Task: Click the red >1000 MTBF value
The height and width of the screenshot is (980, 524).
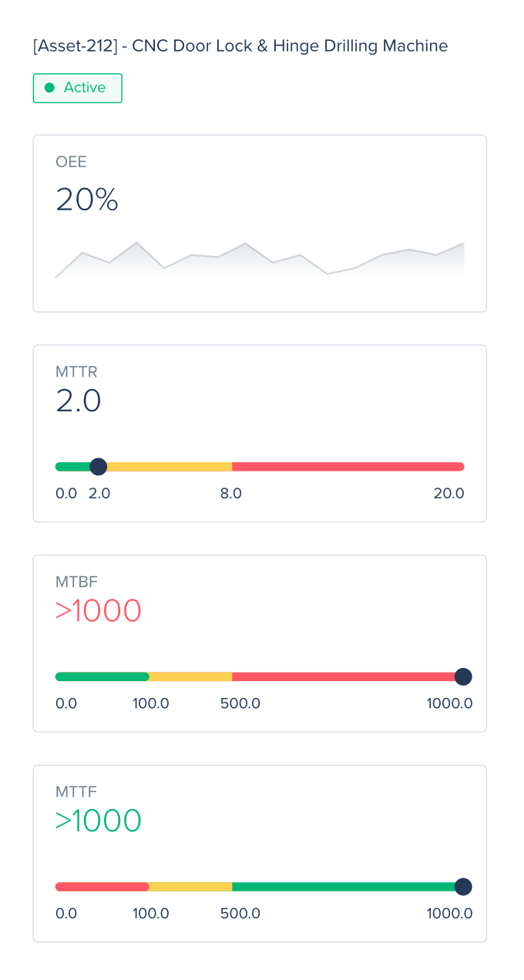Action: coord(99,611)
